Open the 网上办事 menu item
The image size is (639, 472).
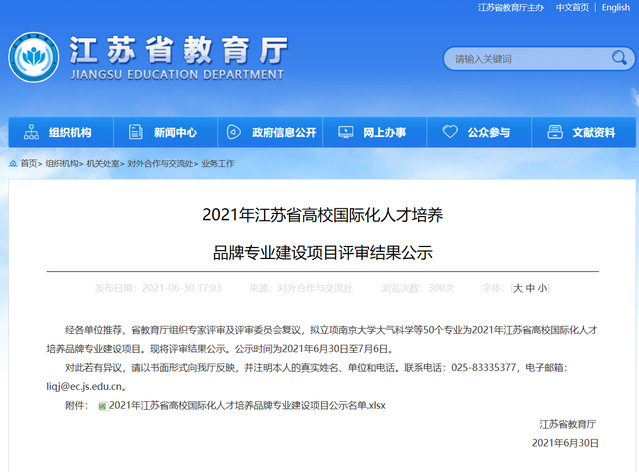click(x=384, y=132)
